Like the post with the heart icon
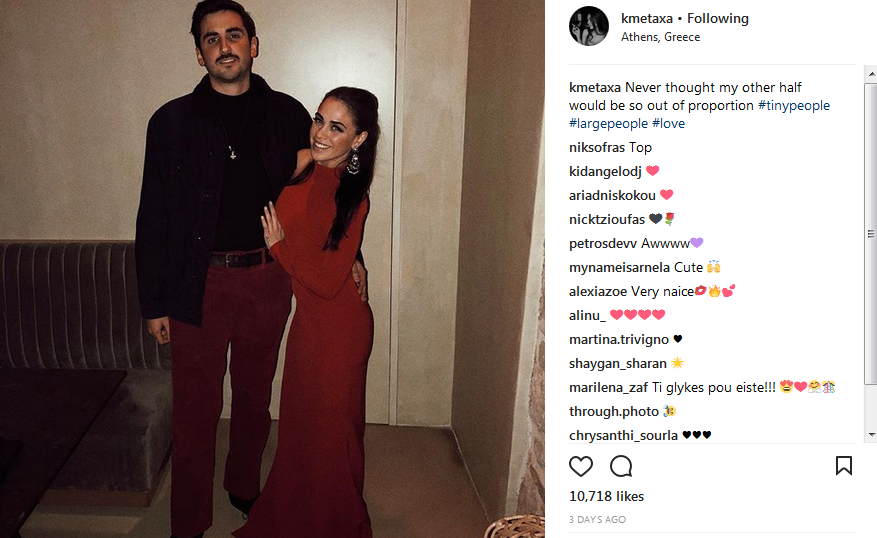The image size is (877, 538). (581, 466)
